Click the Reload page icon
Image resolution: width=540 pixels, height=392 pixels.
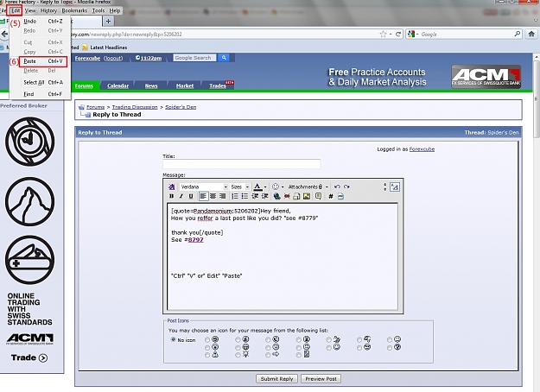tap(398, 34)
